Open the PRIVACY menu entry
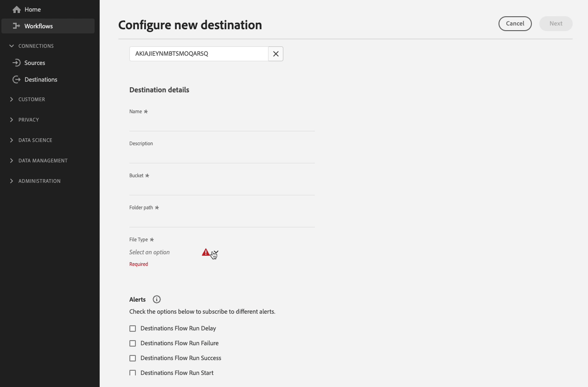 [28, 120]
